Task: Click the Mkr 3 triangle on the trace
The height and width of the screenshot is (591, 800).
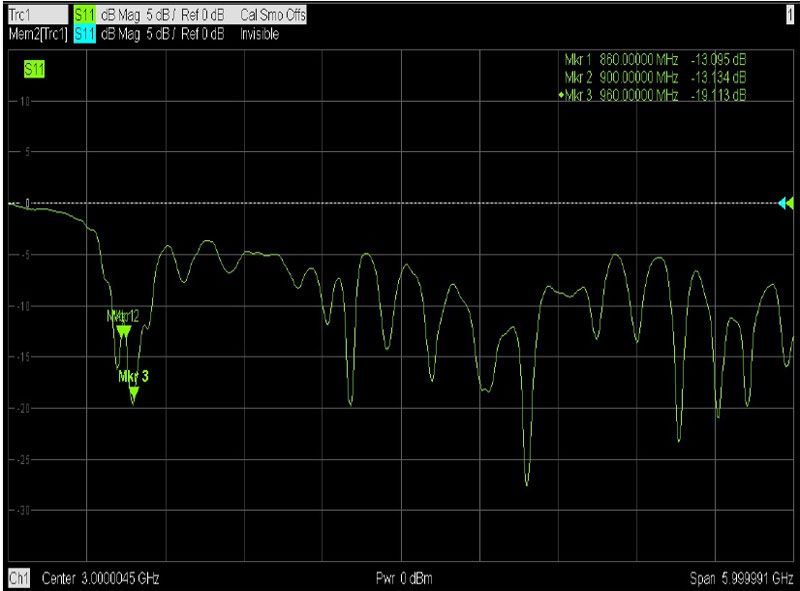Action: (133, 393)
